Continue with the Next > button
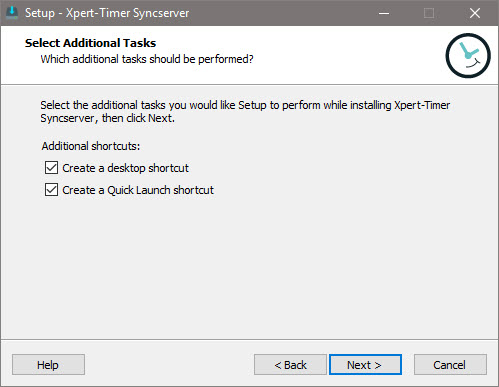 pos(365,365)
